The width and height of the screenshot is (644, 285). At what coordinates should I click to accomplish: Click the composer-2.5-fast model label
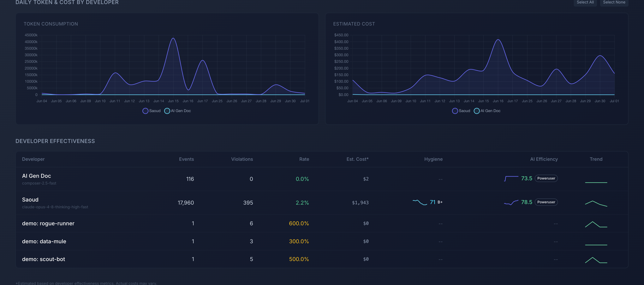pyautogui.click(x=39, y=183)
